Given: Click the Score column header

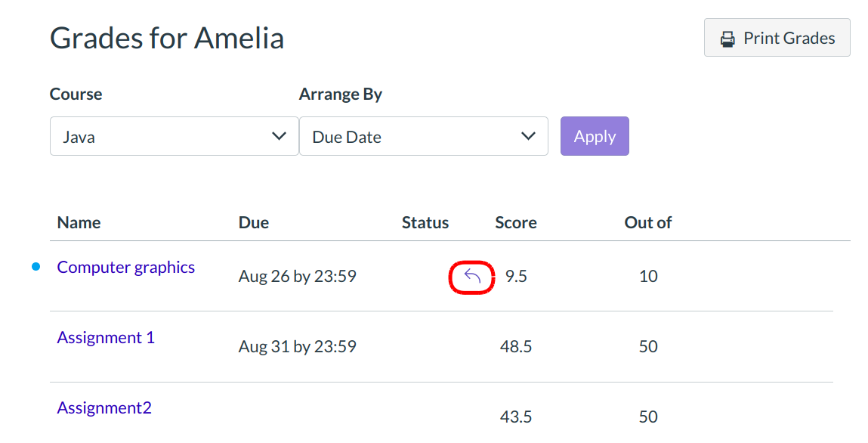Looking at the screenshot, I should (516, 223).
